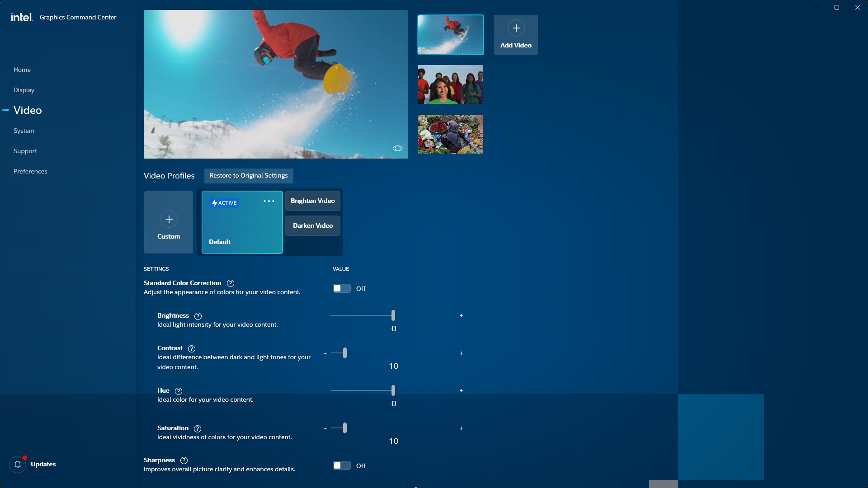Click the Standard Color Correction help icon
868x488 pixels.
(x=231, y=283)
